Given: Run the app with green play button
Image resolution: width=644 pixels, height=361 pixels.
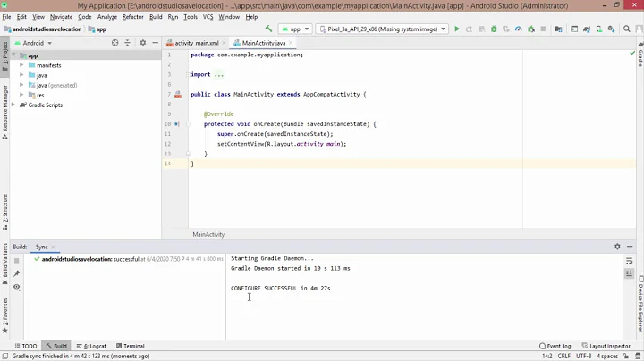Looking at the screenshot, I should [x=457, y=29].
